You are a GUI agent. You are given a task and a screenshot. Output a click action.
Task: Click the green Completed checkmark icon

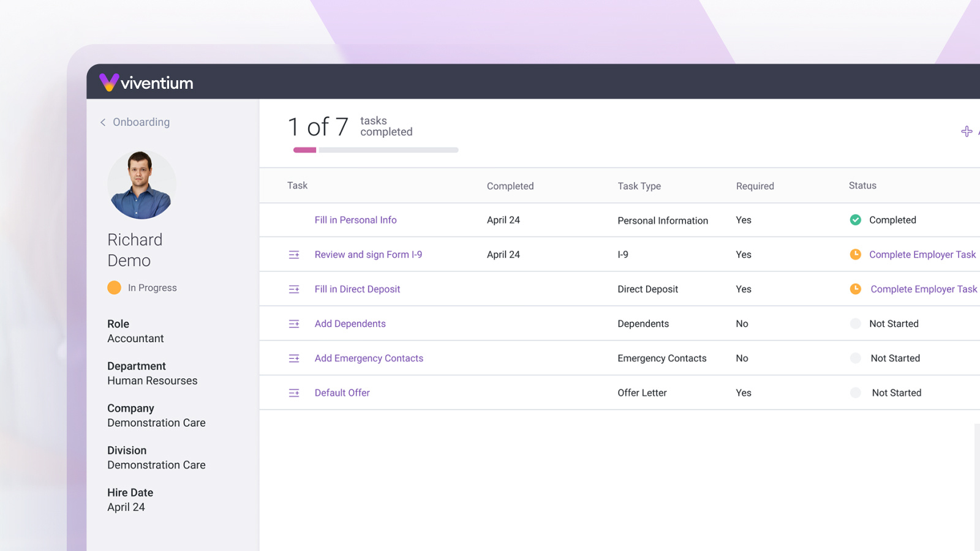coord(855,220)
